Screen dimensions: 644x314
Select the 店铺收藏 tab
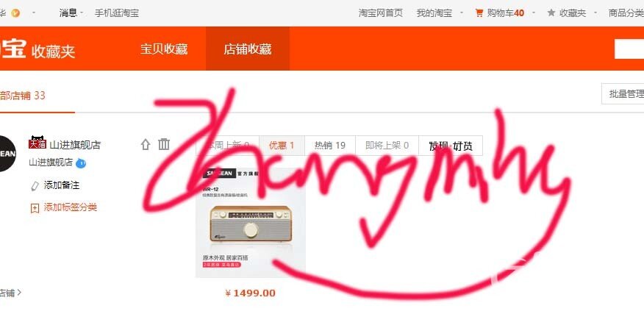pos(247,49)
